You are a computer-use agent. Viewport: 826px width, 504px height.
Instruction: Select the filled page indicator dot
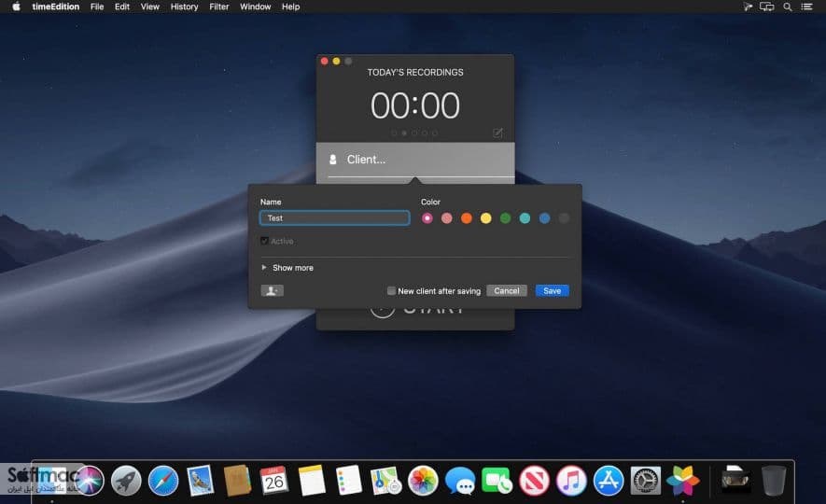tap(404, 133)
